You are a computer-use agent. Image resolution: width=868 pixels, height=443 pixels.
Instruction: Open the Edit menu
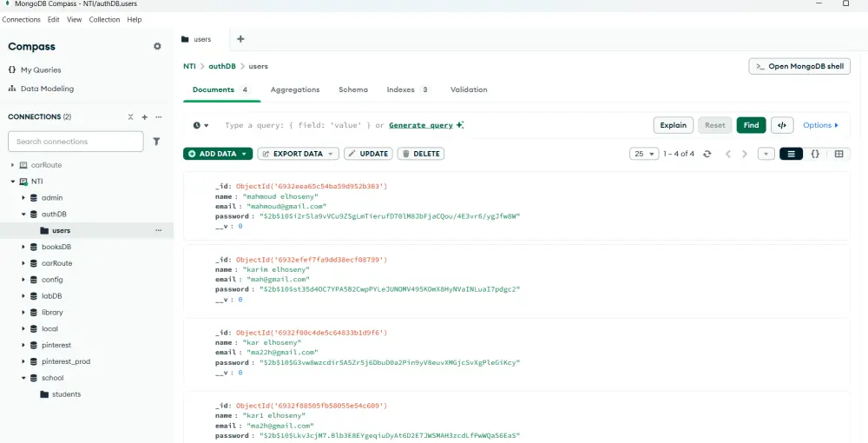pyautogui.click(x=53, y=19)
